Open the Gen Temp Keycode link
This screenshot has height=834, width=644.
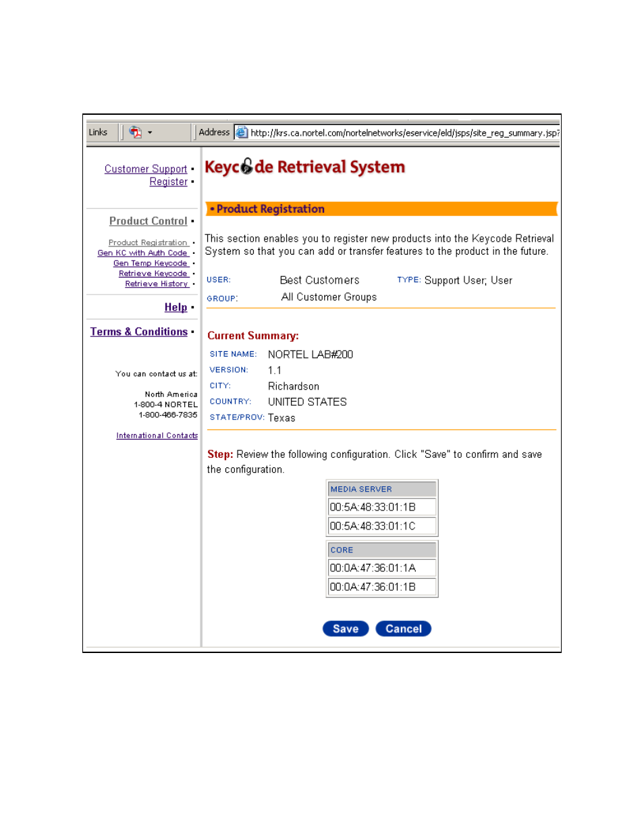coord(151,263)
